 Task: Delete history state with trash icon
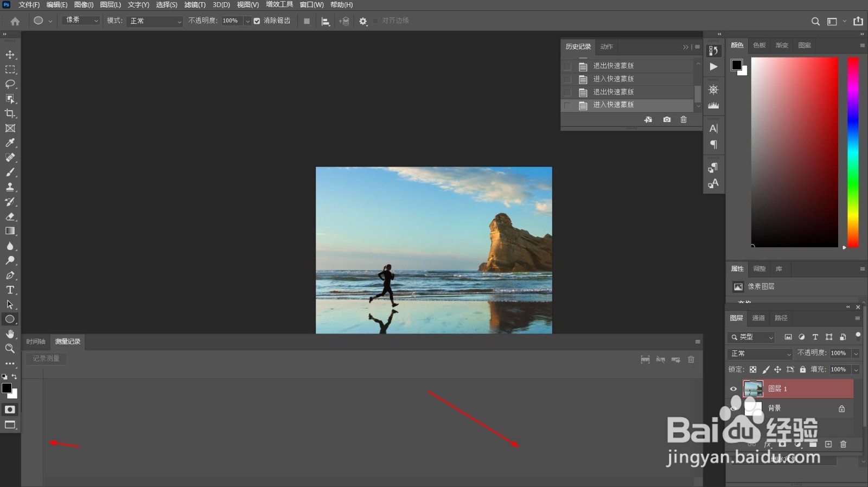pos(684,119)
